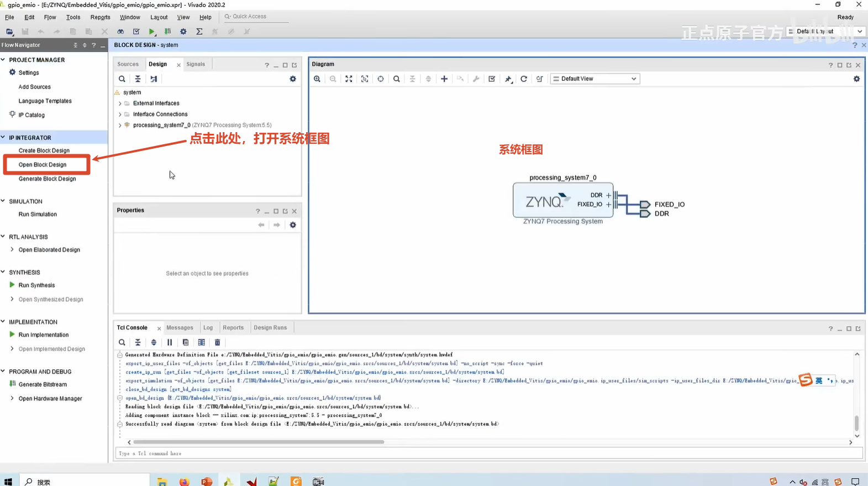Click the Add IP plus icon
The height and width of the screenshot is (486, 868).
tap(444, 79)
